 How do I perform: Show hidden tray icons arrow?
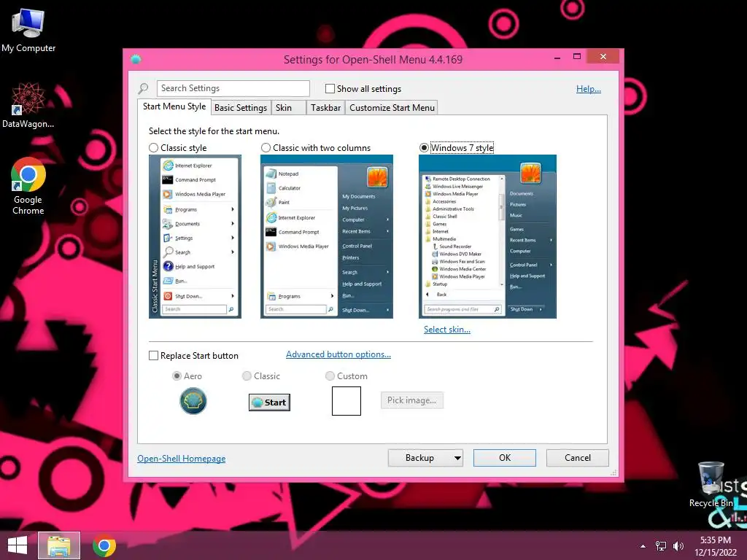tap(643, 546)
